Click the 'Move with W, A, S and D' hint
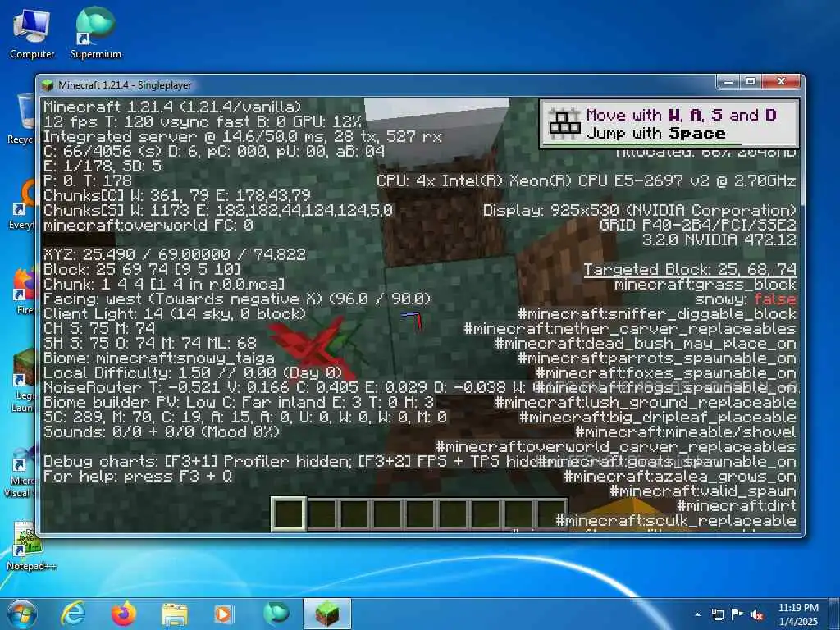The image size is (840, 630). (x=682, y=115)
